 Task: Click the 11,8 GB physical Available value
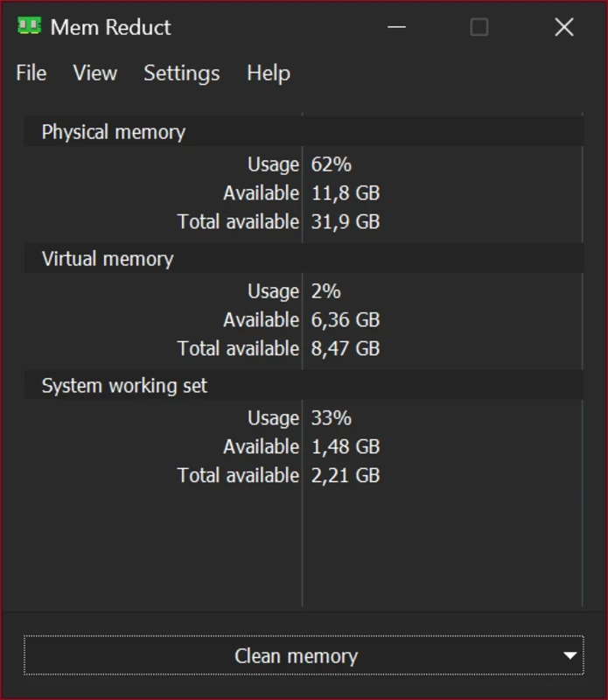[x=346, y=193]
